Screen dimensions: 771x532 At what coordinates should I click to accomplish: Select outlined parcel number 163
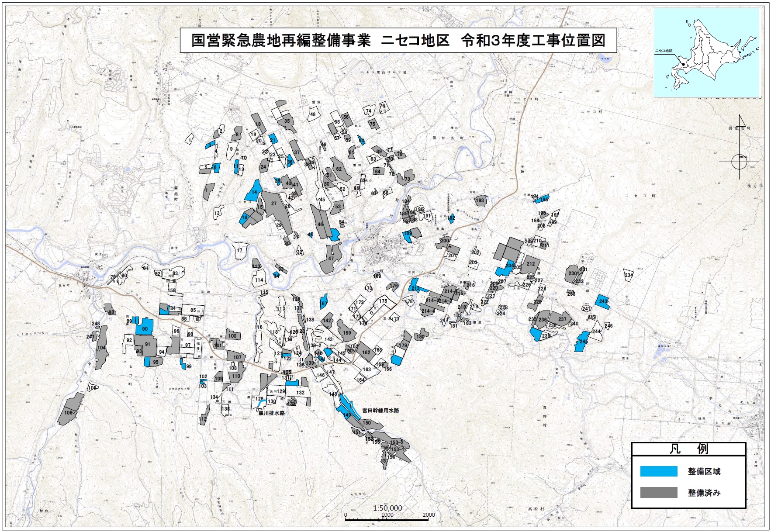coord(366,370)
